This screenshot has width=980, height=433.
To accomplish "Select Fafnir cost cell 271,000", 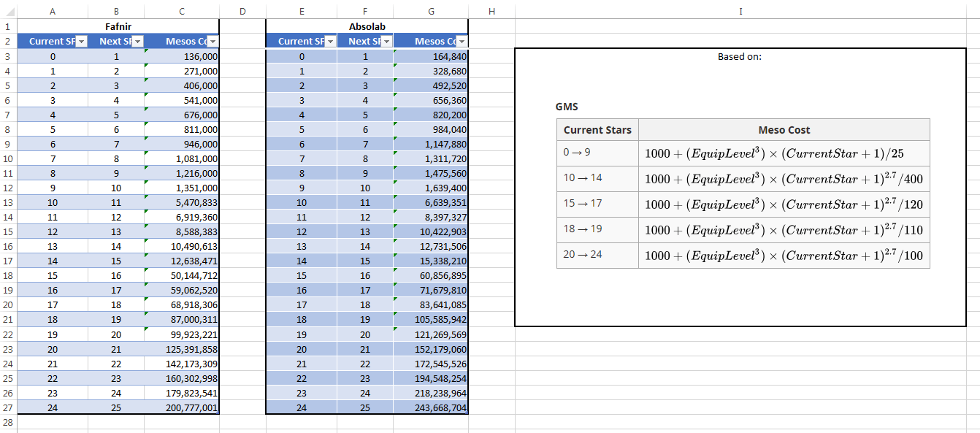I will pos(182,71).
